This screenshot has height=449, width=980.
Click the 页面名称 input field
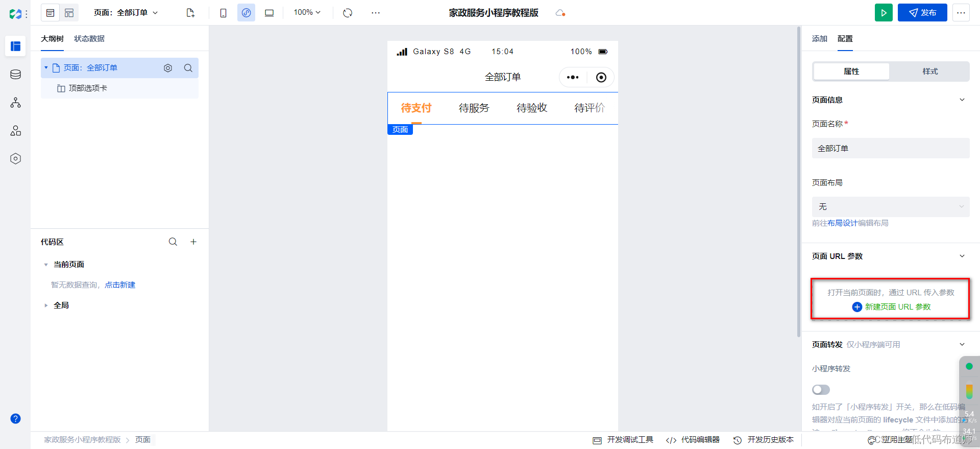pos(891,148)
